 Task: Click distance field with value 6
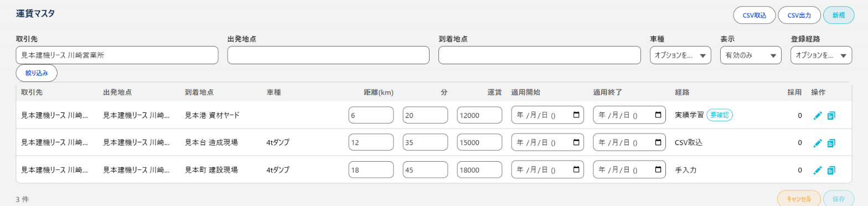coord(371,115)
